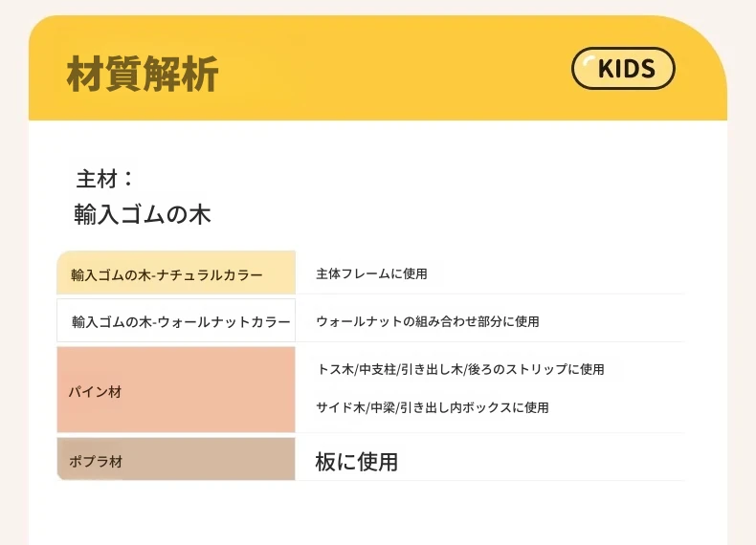Click the KIDS lettering in the badge
The image size is (756, 545).
click(x=627, y=69)
